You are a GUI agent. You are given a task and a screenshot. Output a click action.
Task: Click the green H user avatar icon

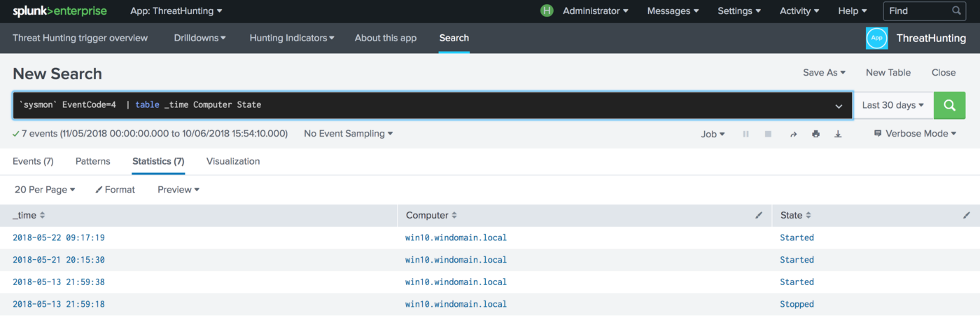tap(547, 11)
